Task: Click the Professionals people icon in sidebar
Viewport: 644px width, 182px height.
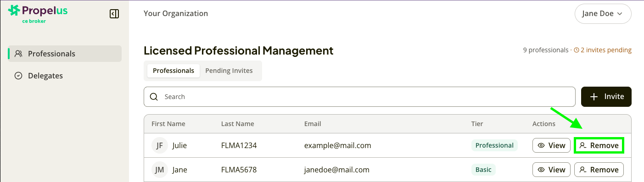Action: pos(18,54)
